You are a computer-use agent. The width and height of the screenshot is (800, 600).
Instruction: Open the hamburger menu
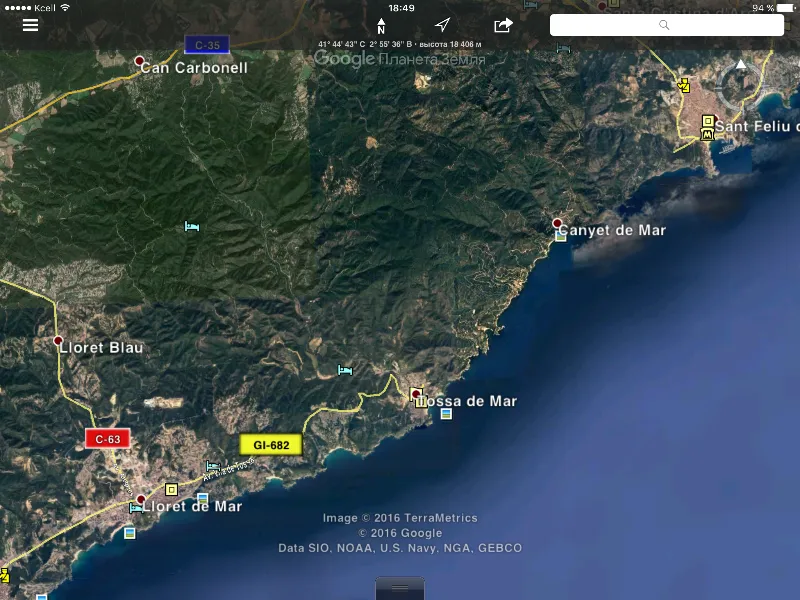[31, 25]
